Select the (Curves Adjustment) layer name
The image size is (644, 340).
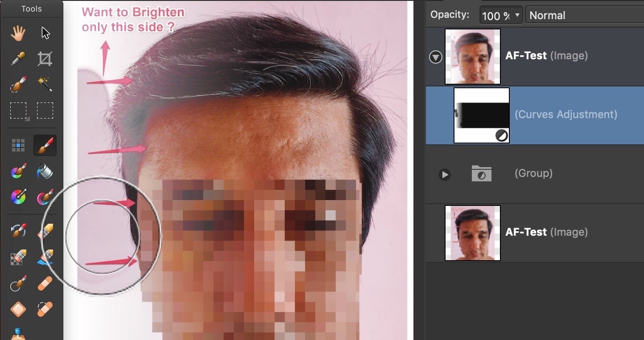point(566,115)
